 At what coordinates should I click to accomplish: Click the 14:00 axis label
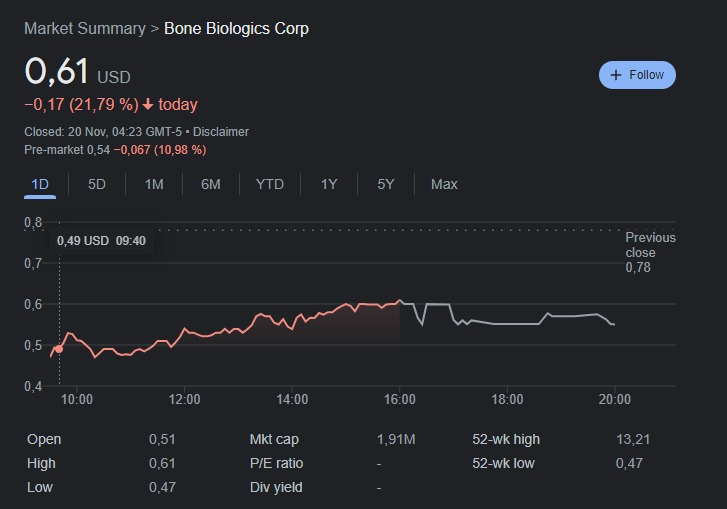[292, 399]
